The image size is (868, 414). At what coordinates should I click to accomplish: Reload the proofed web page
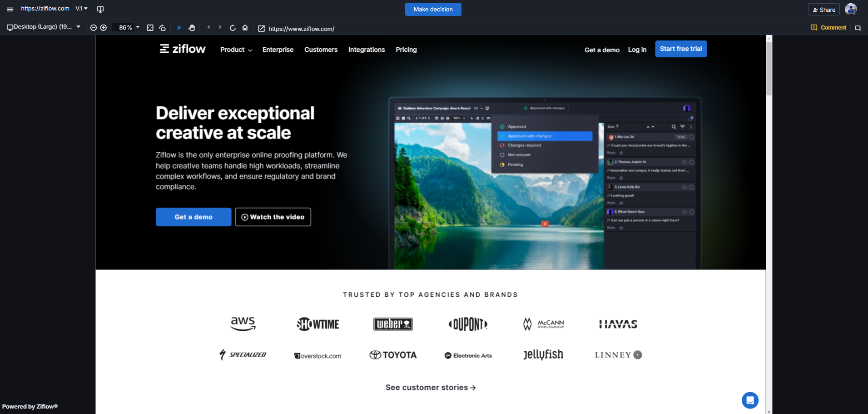click(233, 28)
